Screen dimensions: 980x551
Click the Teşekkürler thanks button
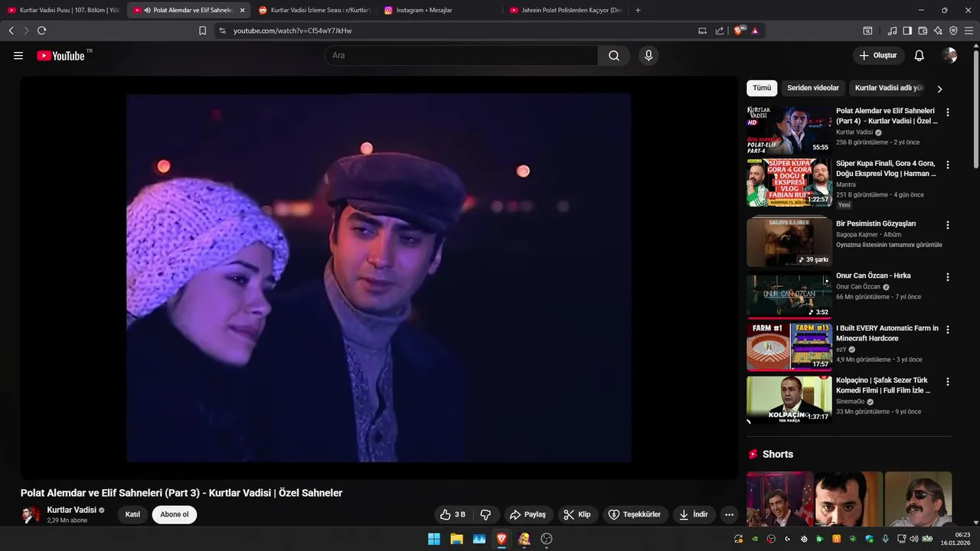635,514
